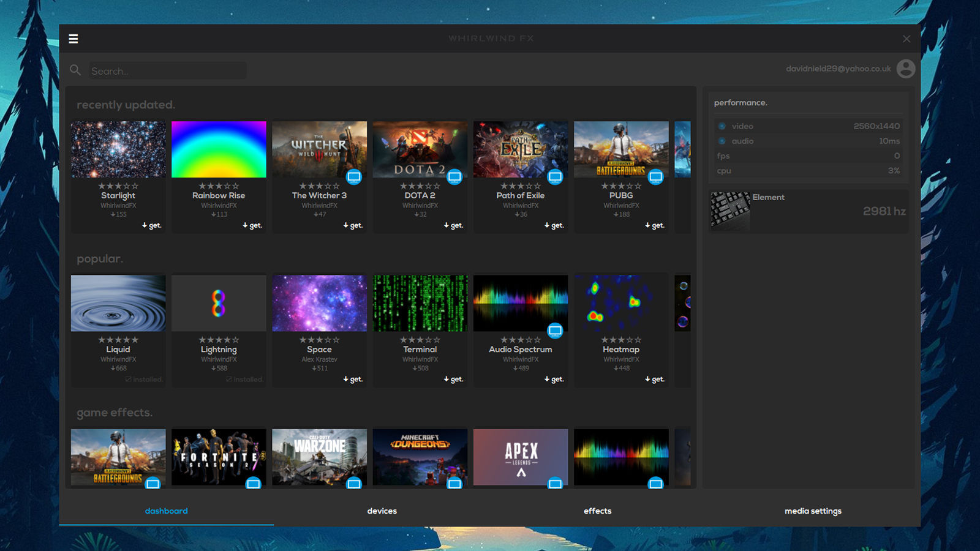980x551 pixels.
Task: Open the Terminal matrix thumbnail
Action: point(420,303)
